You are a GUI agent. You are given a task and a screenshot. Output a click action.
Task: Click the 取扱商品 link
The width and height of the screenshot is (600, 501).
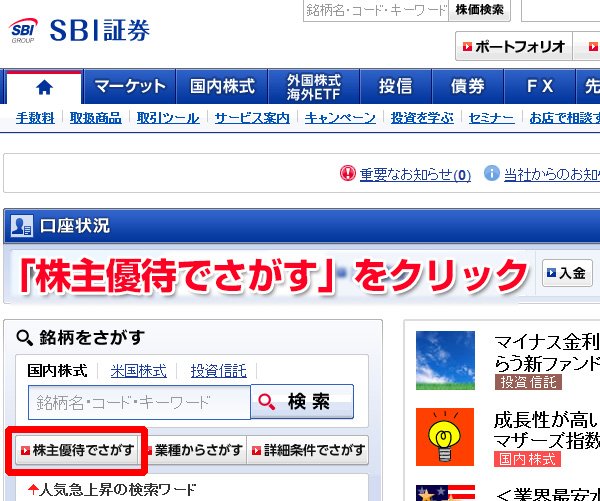96,118
